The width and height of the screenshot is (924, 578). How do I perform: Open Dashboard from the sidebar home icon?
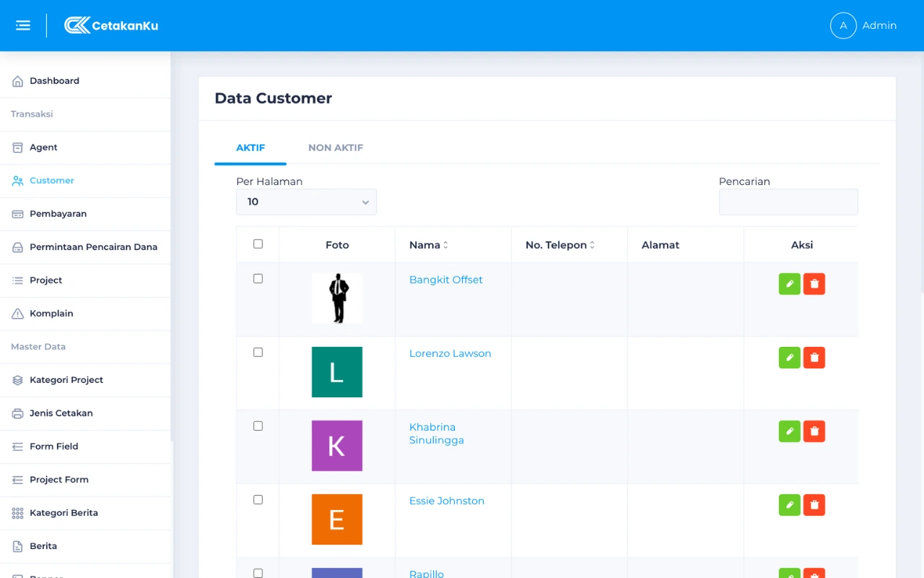pyautogui.click(x=18, y=81)
